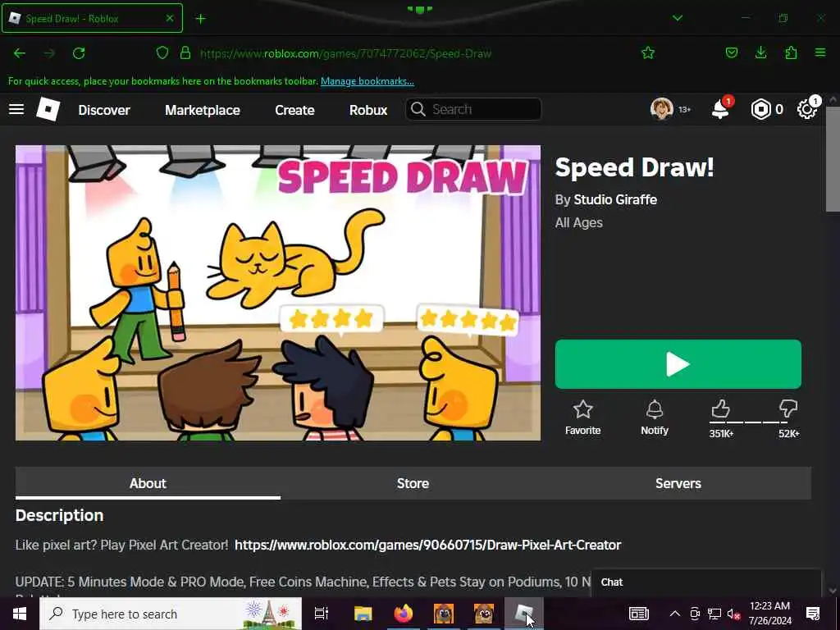Dislike the game with thumbs down

pos(788,409)
